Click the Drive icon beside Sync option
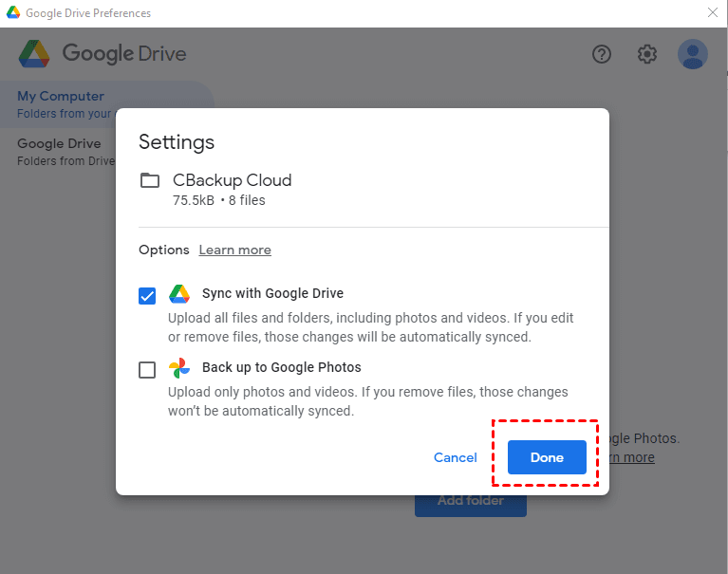Image resolution: width=728 pixels, height=574 pixels. pos(179,294)
